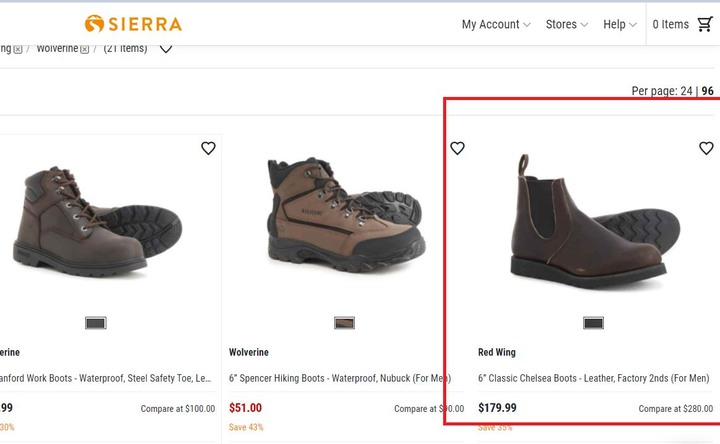Remove the Wolverine filter with its X
Viewport: 720px width, 444px height.
[x=85, y=49]
